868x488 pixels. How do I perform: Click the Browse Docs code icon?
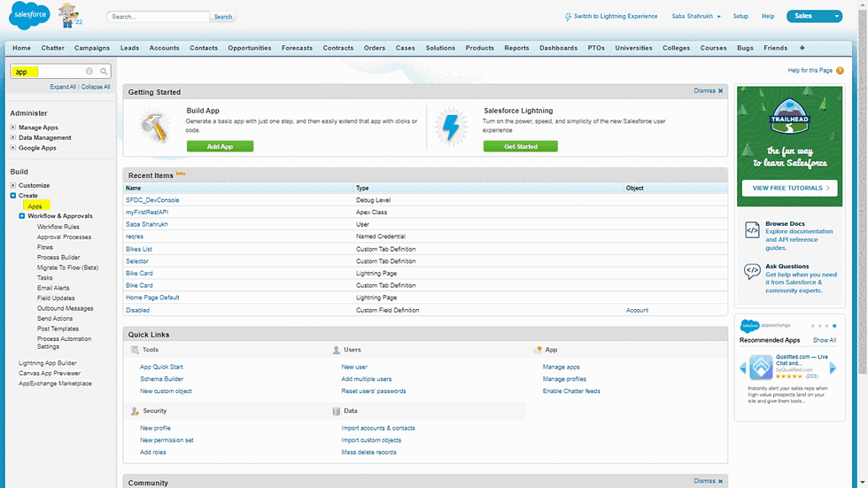pos(752,229)
